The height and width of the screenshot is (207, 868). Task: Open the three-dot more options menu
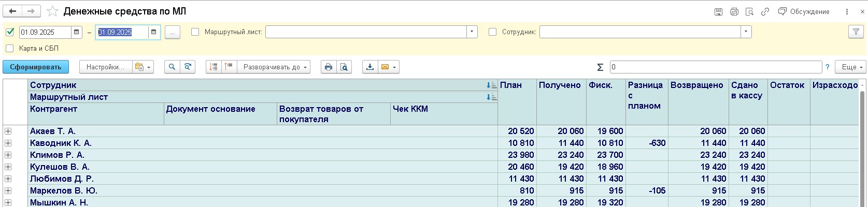847,12
